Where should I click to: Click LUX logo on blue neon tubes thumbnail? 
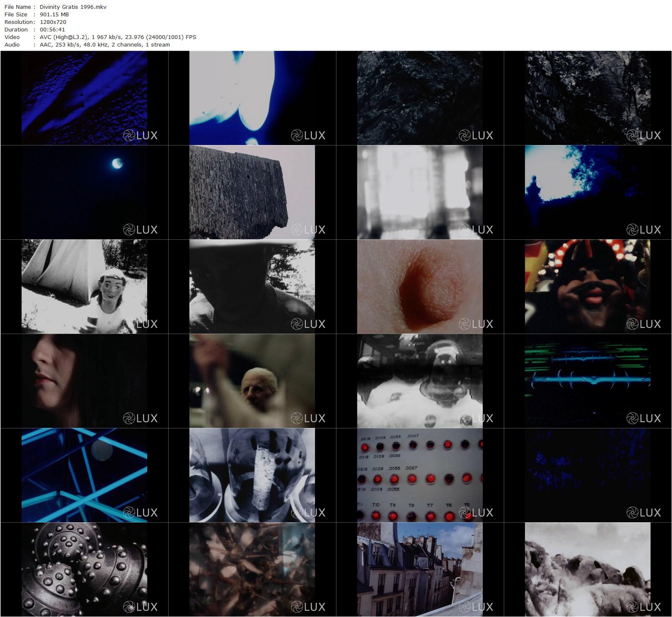click(141, 513)
